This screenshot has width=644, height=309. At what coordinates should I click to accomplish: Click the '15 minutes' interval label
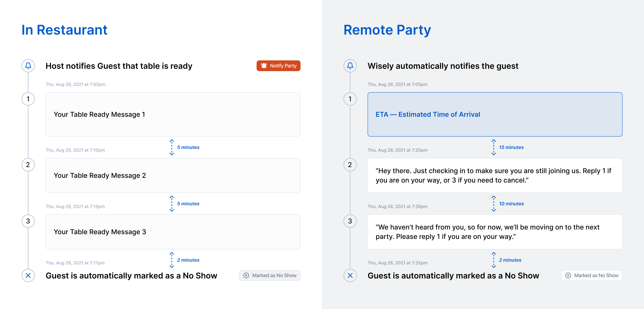point(512,147)
